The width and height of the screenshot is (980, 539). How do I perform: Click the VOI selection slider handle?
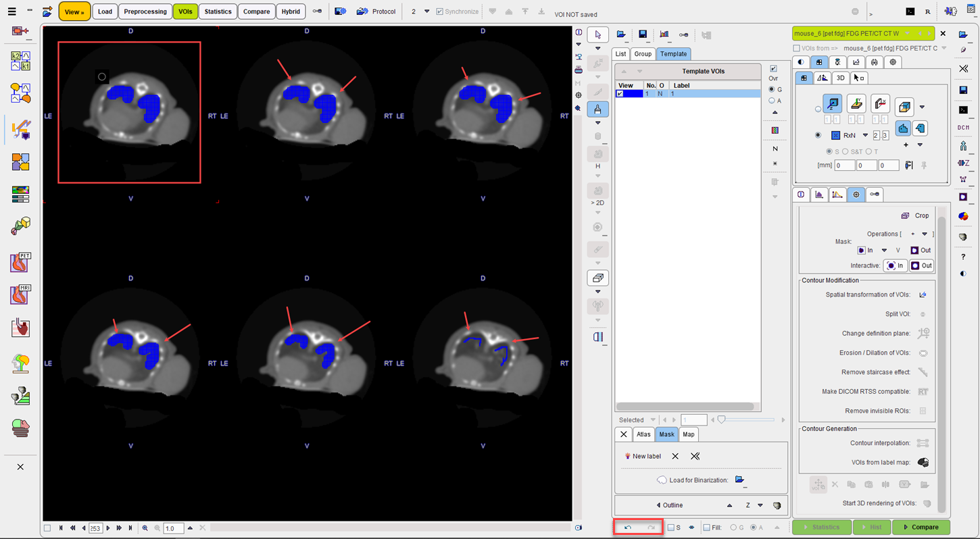tap(721, 419)
